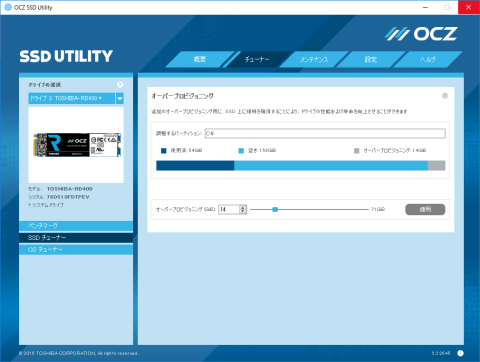This screenshot has height=362, width=480.
Task: Close the OCZ SSD Utility window
Action: [469, 7]
